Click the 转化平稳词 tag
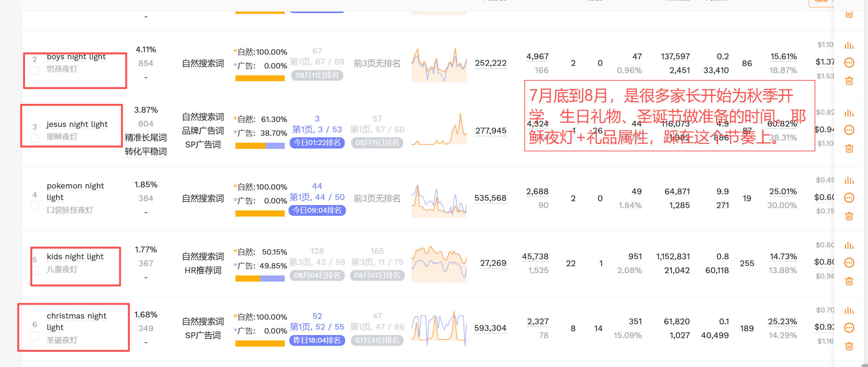 [146, 152]
